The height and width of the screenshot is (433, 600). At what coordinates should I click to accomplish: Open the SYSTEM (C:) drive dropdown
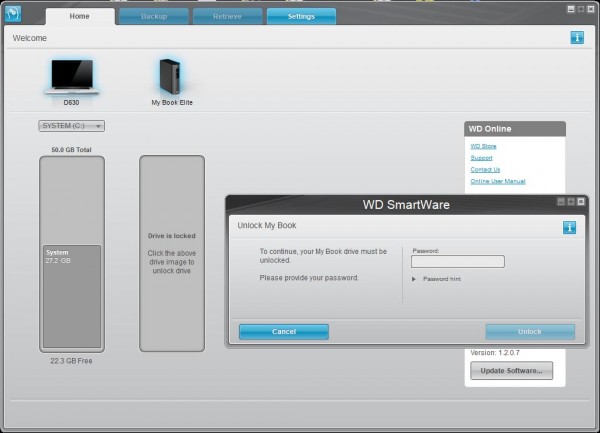click(72, 126)
